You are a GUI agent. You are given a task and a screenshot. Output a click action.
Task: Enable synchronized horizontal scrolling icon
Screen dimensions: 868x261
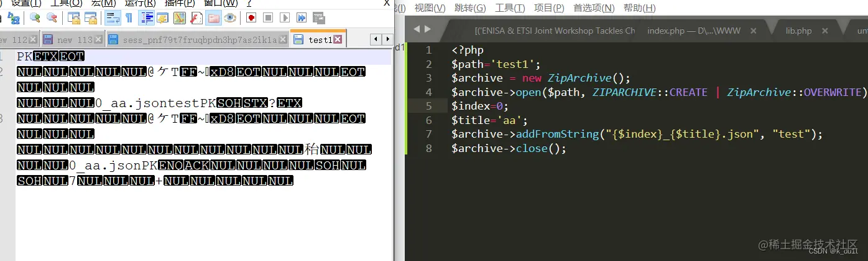point(90,17)
